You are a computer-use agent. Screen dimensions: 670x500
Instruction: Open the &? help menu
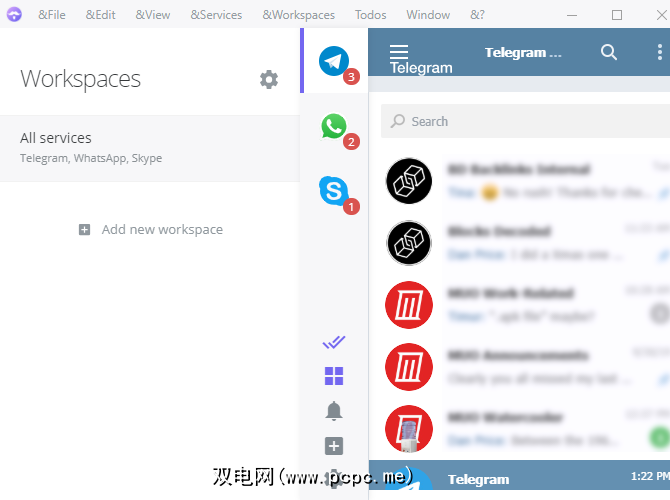[x=477, y=15]
